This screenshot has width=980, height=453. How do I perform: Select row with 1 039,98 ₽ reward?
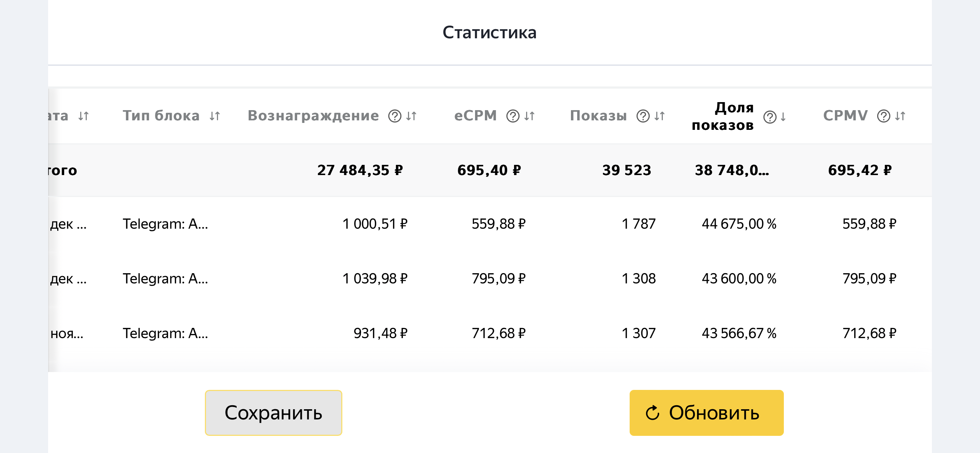374,279
